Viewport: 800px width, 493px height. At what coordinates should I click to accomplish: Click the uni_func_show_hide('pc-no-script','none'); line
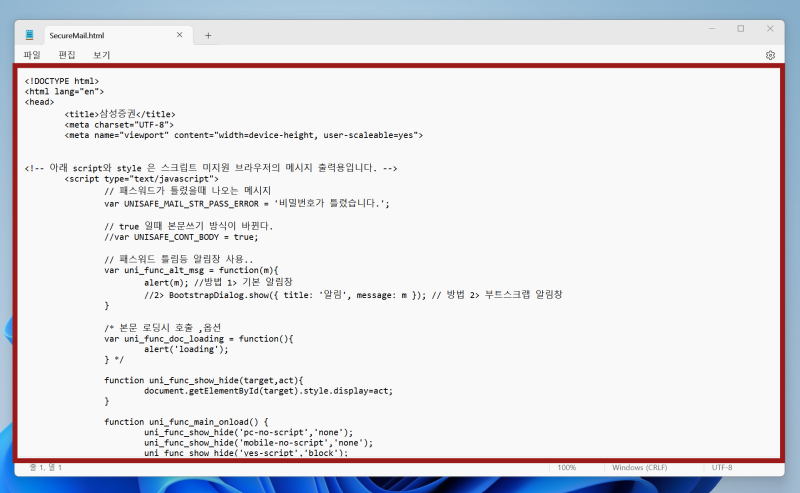(x=248, y=432)
